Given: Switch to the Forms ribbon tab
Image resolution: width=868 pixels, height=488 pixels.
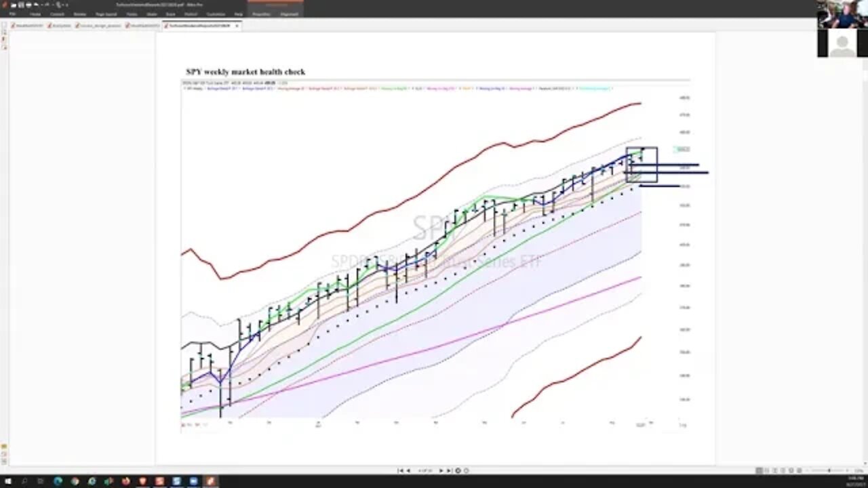Looking at the screenshot, I should (x=133, y=14).
